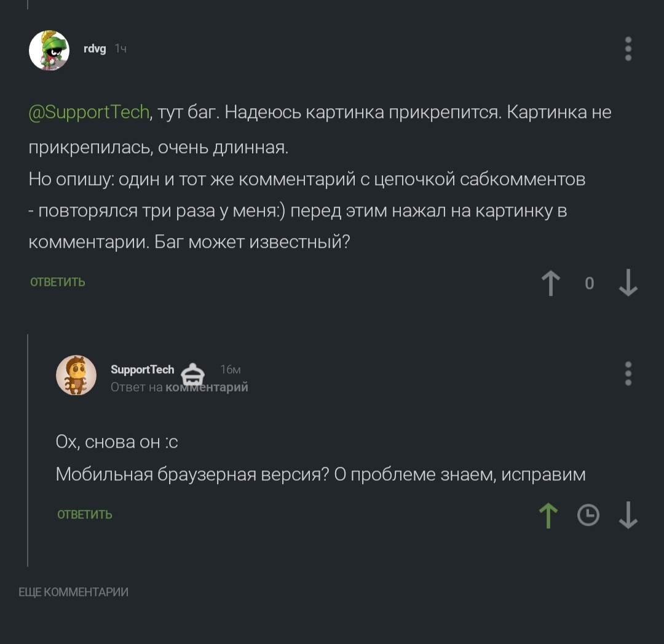Click the @SupportTech mention in the comment text
The height and width of the screenshot is (644, 664).
coord(89,112)
